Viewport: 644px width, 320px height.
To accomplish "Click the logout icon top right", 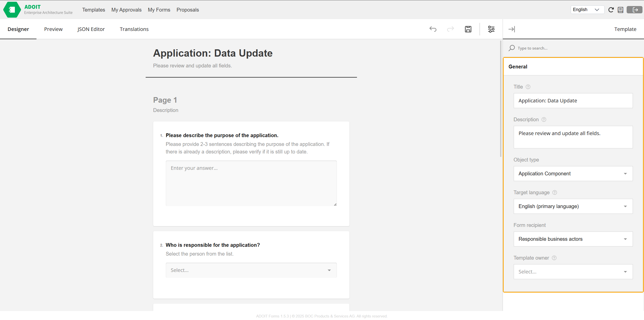I will click(634, 10).
